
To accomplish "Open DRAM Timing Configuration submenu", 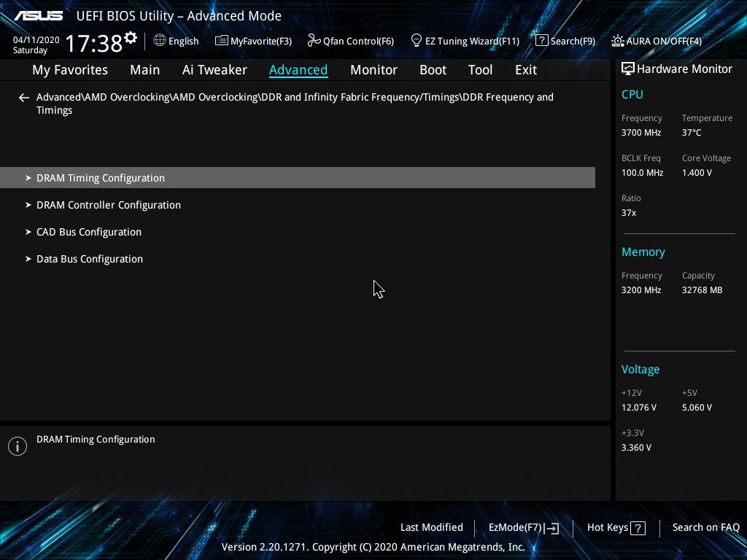I will 298,178.
